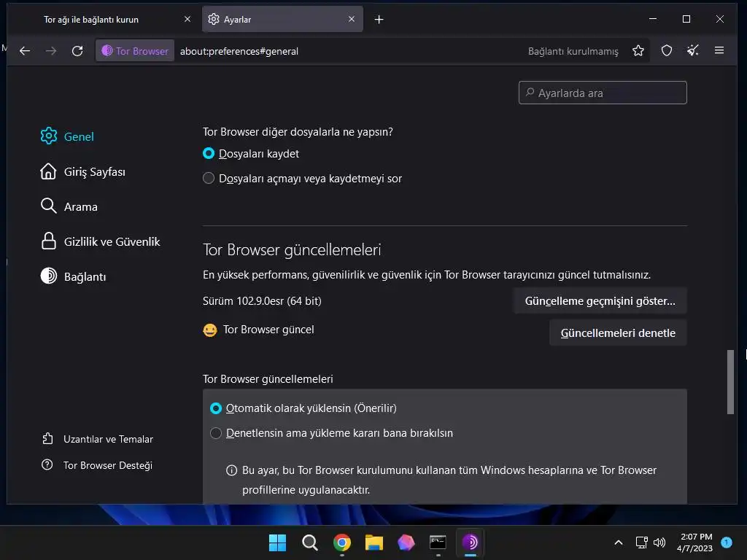Select Otomatik olarak yüklensin (Önerilir)
Image resolution: width=747 pixels, height=560 pixels.
point(216,408)
